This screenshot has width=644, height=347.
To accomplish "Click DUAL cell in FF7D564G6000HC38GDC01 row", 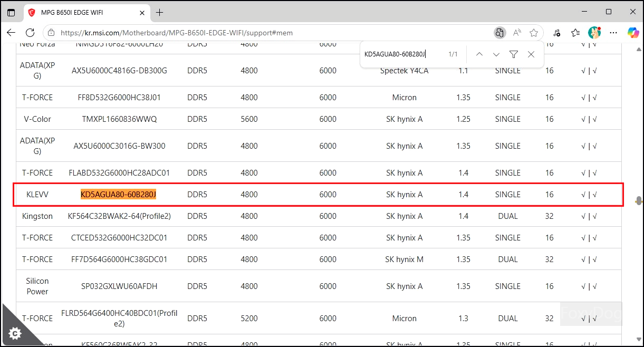I will (508, 259).
